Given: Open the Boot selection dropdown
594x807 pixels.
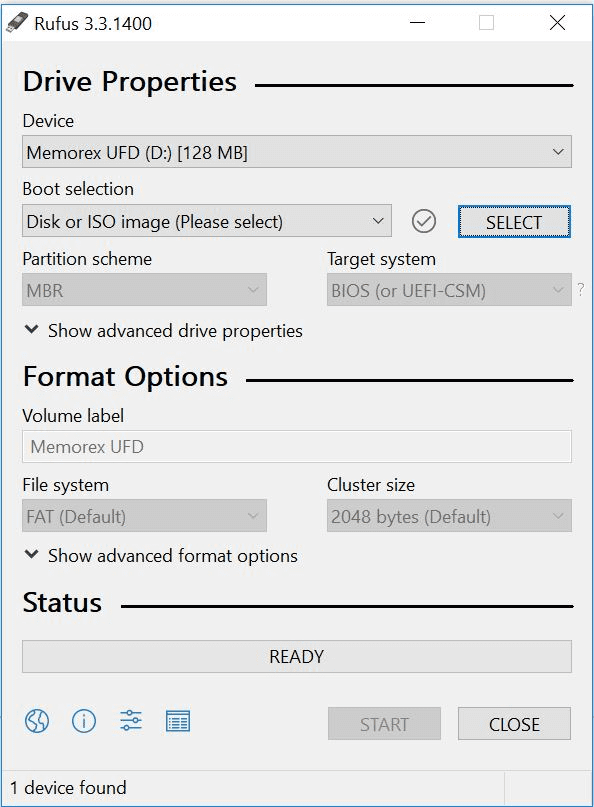Looking at the screenshot, I should [206, 220].
